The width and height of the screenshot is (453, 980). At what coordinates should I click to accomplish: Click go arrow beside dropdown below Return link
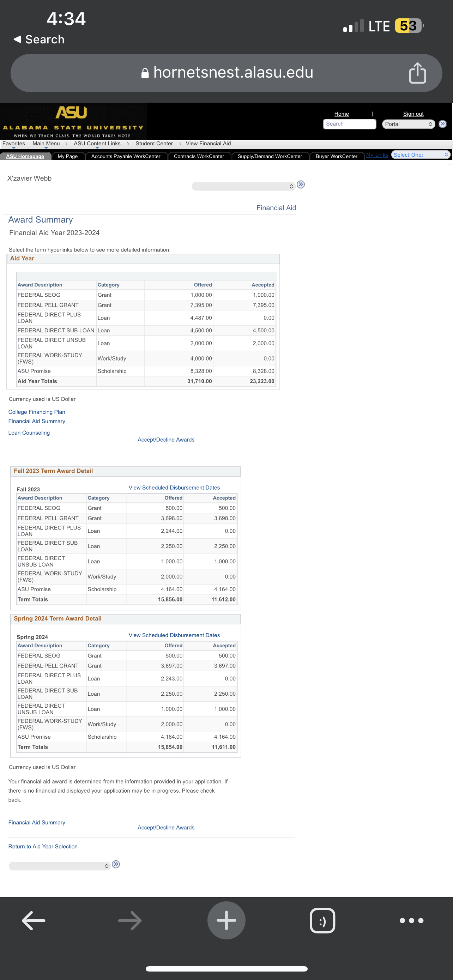tap(116, 864)
